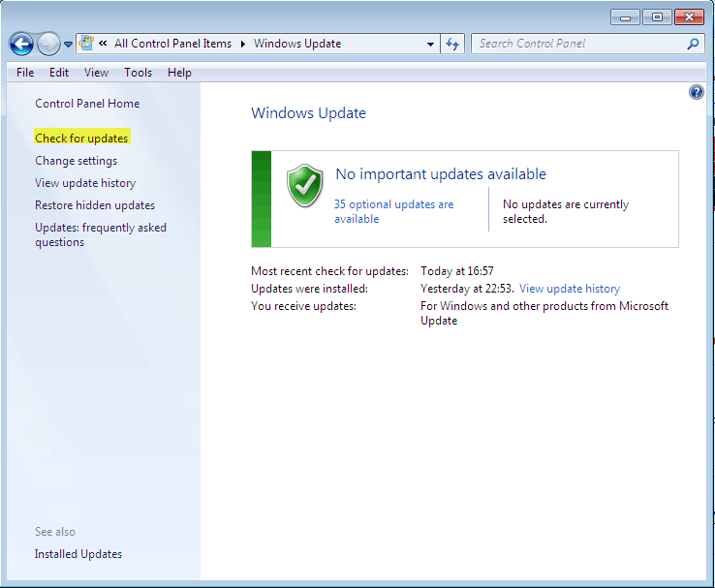Click Check for updates
715x588 pixels.
tap(81, 139)
